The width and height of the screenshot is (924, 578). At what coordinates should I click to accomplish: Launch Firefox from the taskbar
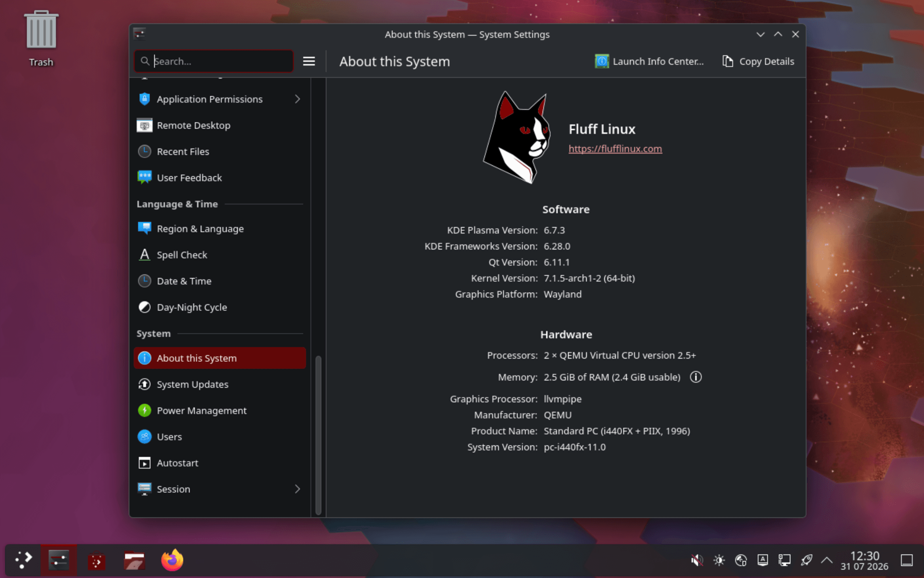click(x=172, y=560)
